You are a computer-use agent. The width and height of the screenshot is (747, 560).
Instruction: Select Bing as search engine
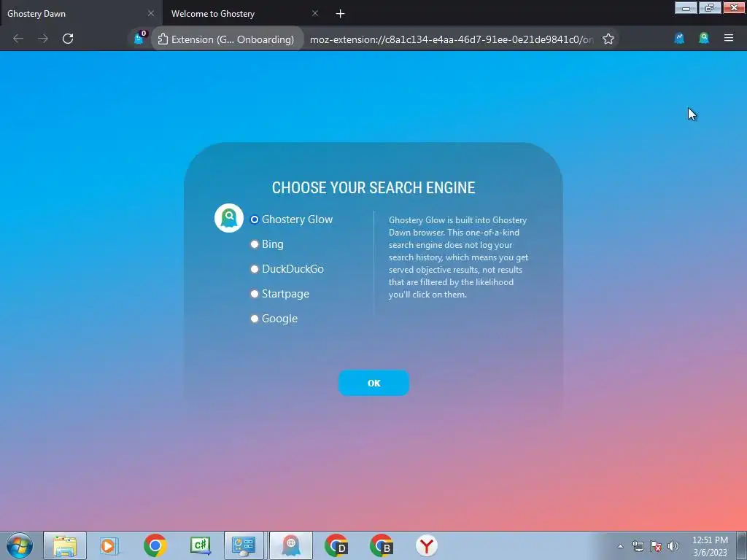pyautogui.click(x=255, y=244)
